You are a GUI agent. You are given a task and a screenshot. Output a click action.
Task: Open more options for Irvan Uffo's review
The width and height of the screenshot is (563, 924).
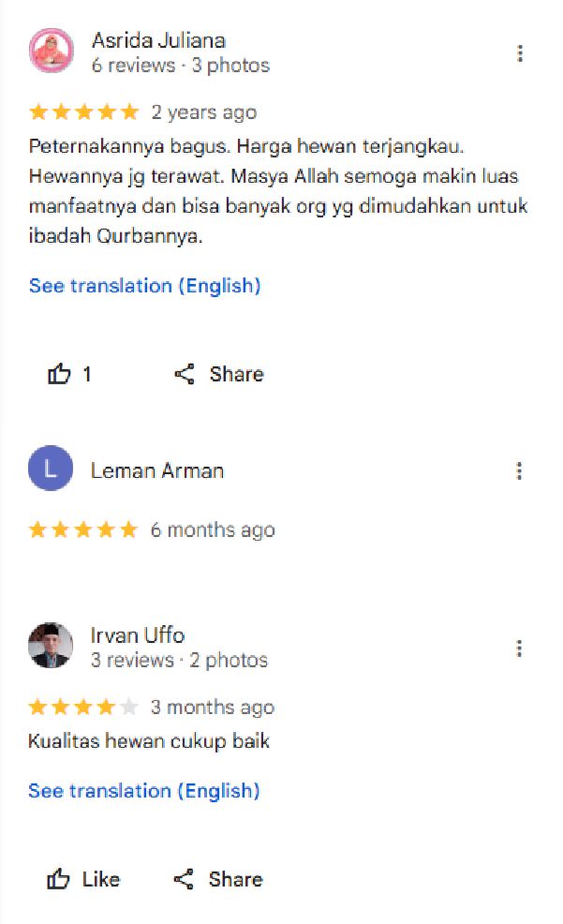[519, 648]
